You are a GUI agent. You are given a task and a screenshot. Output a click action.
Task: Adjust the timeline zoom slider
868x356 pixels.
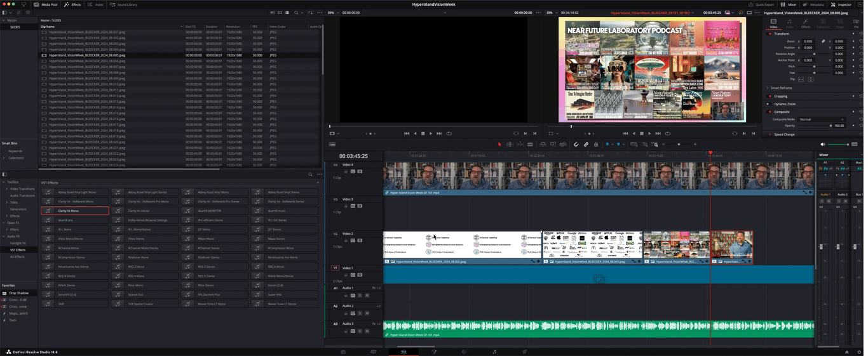coord(679,145)
